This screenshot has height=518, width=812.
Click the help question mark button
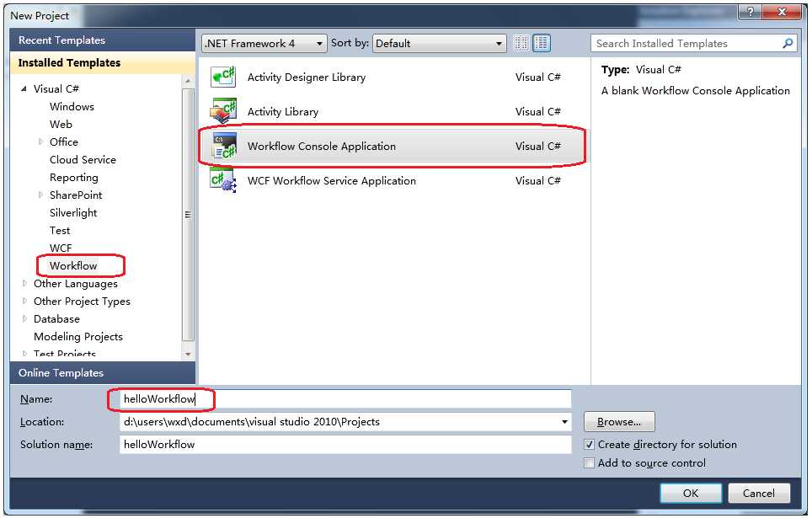[751, 13]
